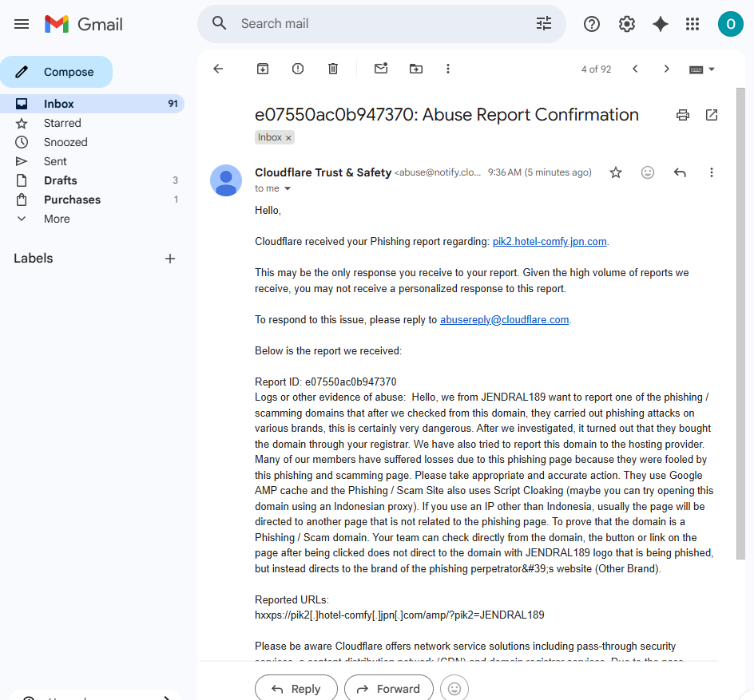Viewport: 754px width, 700px height.
Task: Open email in a new window
Action: 712,115
